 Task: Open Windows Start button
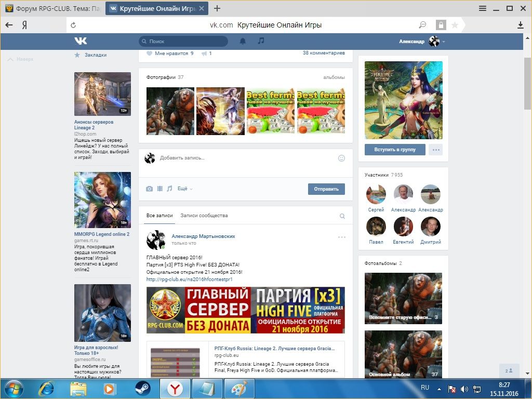[14, 389]
